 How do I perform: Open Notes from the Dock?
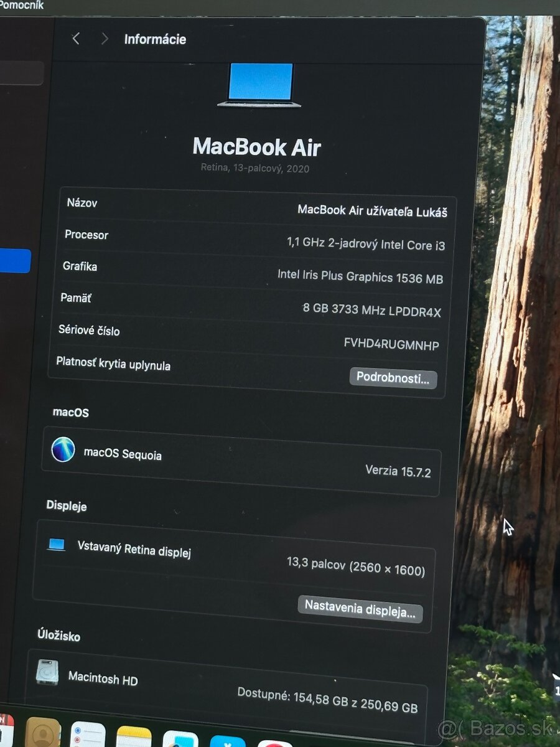tap(134, 737)
